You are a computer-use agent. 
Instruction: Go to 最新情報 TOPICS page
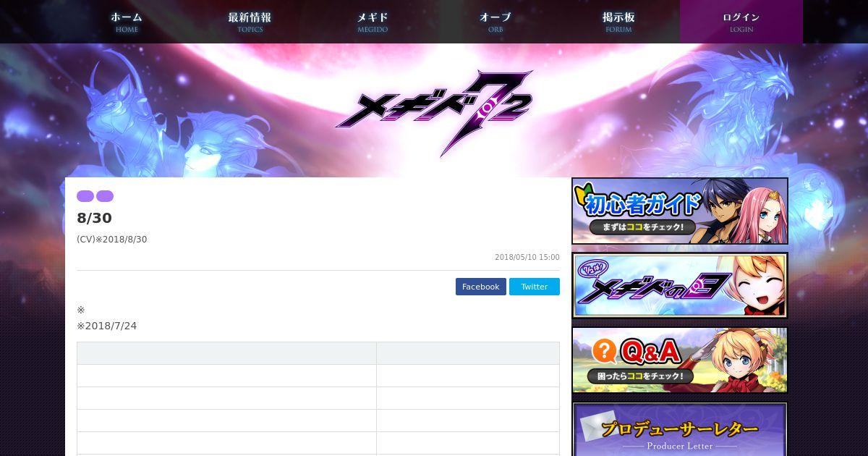[250, 22]
